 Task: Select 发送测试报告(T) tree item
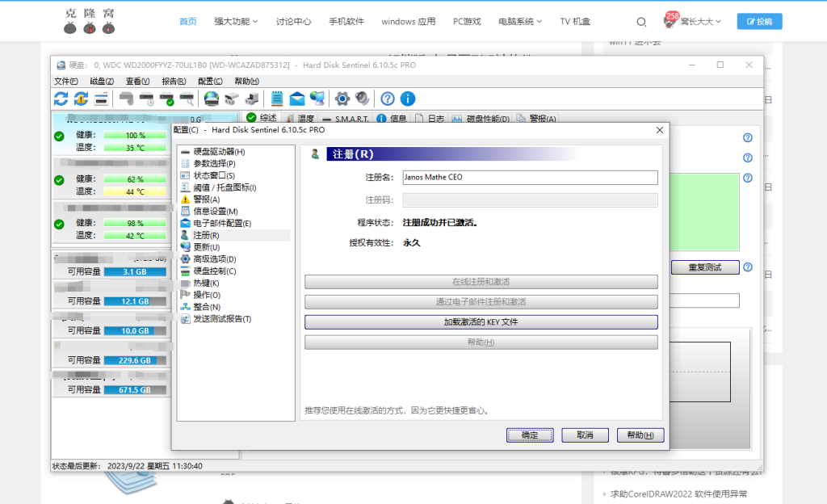pyautogui.click(x=221, y=319)
